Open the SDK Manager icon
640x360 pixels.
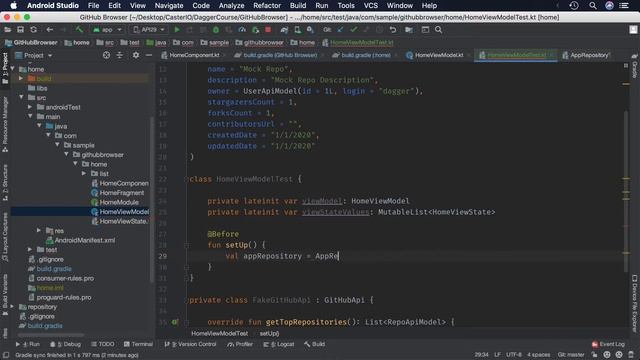tap(310, 30)
